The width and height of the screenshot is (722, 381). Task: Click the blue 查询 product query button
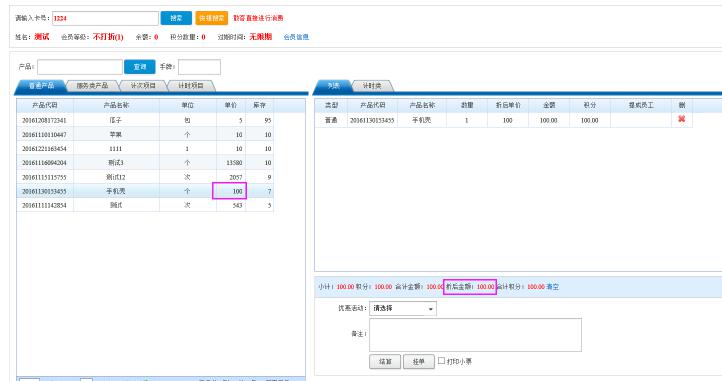[140, 67]
